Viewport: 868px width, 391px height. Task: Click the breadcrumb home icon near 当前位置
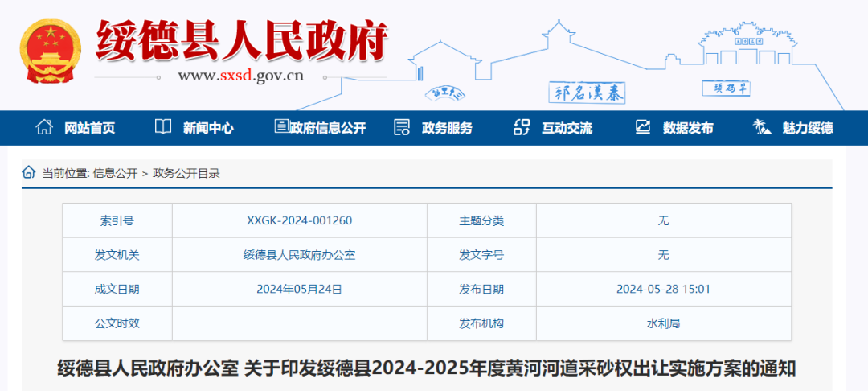(x=29, y=172)
